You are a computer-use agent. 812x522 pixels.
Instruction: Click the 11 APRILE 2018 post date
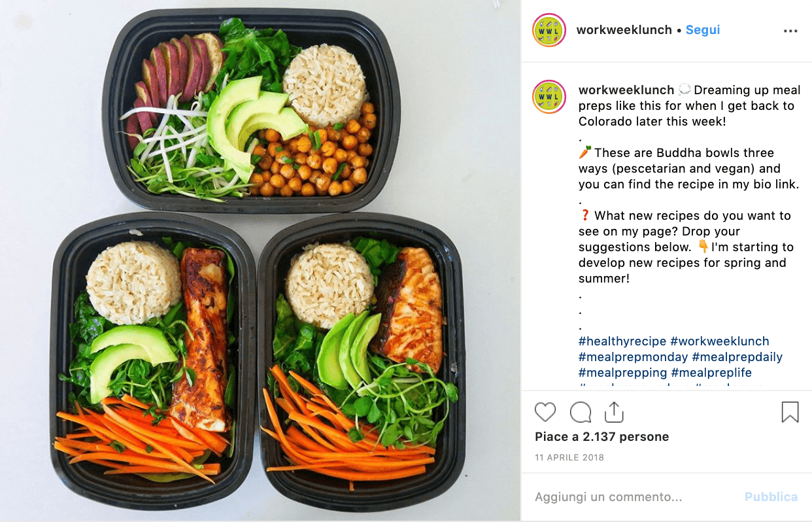569,457
